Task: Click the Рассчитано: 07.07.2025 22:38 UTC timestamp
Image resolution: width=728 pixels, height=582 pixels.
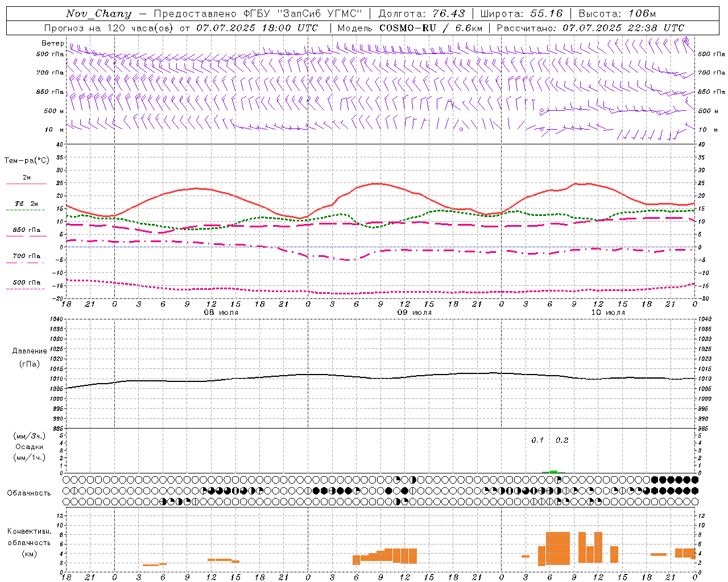Action: click(590, 28)
